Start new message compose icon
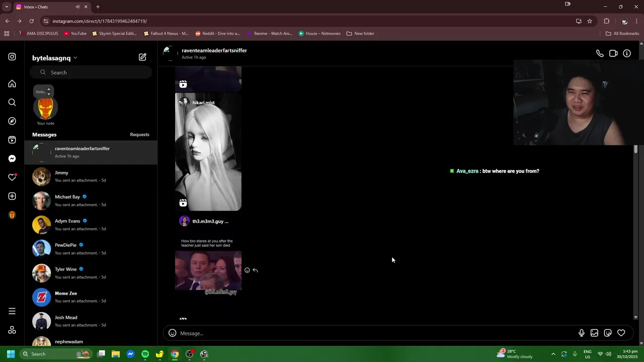 (142, 57)
